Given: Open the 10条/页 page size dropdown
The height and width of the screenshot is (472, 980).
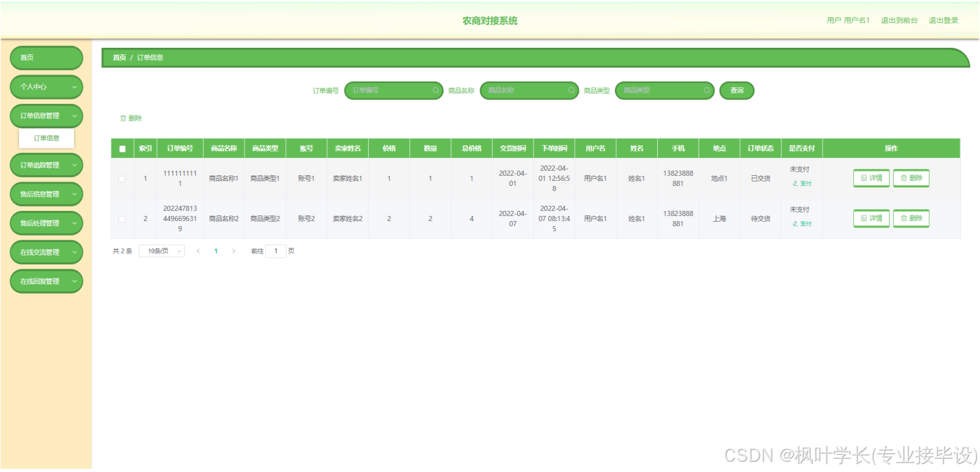Looking at the screenshot, I should (162, 251).
